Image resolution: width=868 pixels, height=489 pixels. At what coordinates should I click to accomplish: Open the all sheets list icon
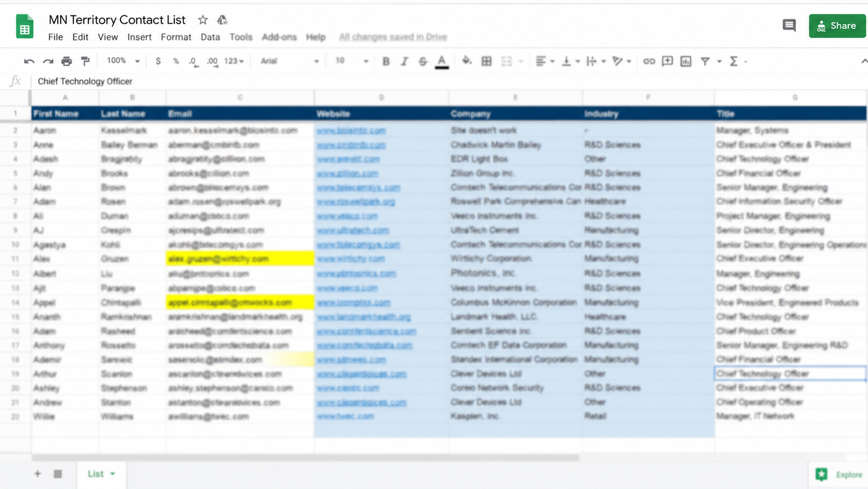pos(58,473)
